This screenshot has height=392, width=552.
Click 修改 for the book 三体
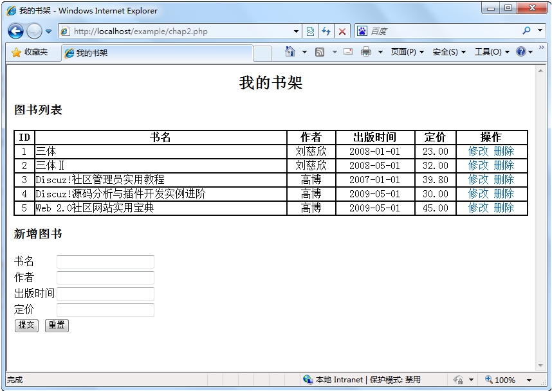[x=479, y=152]
